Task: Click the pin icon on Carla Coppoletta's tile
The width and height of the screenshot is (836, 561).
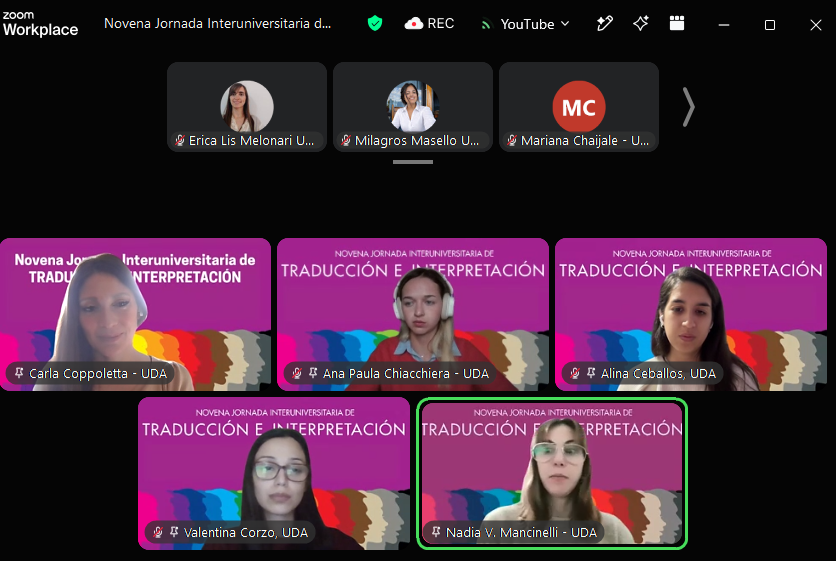Action: point(19,373)
